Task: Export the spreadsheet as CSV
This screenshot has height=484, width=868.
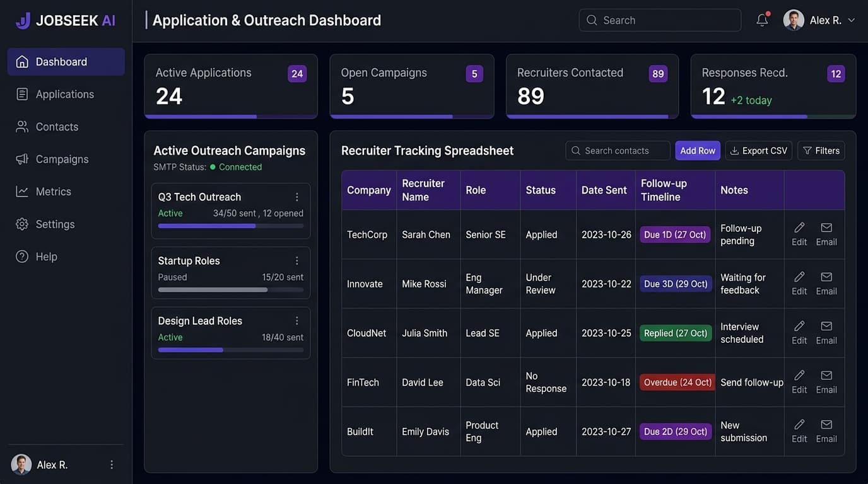Action: (759, 151)
